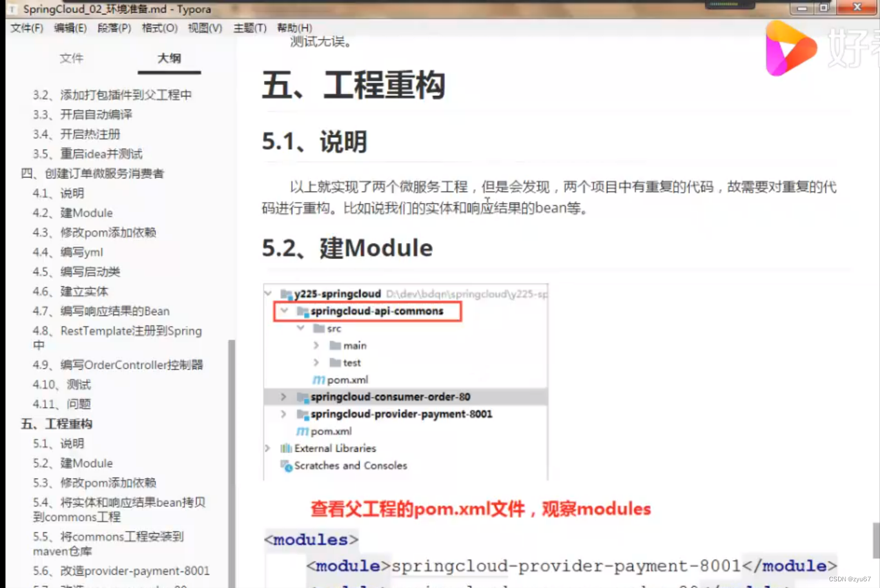Switch to the 文件 sidebar tab
Image resolution: width=880 pixels, height=588 pixels.
click(72, 58)
